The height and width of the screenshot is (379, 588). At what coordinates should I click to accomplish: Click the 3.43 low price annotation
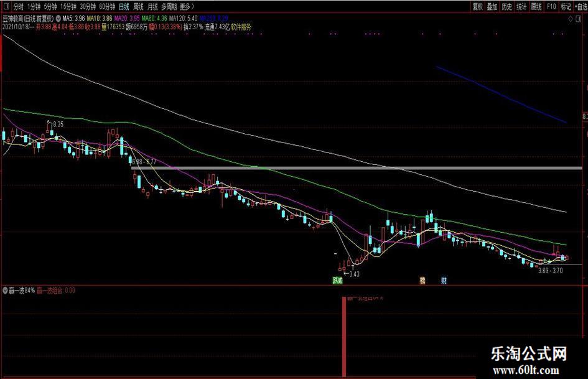(355, 274)
